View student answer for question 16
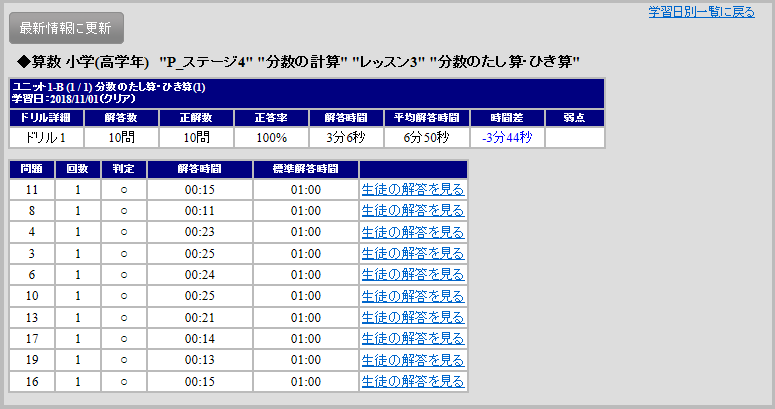 (x=413, y=381)
